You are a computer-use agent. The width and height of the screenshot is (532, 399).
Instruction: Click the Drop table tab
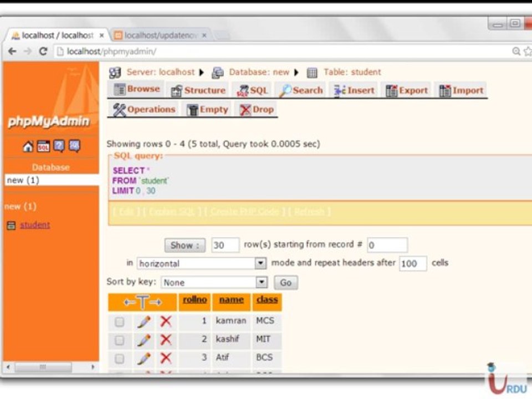pos(257,110)
